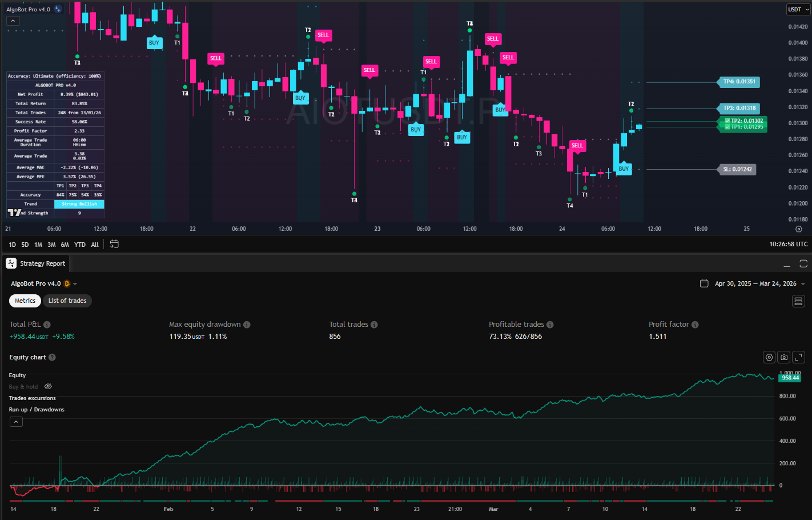This screenshot has width=812, height=520.
Task: Set chart range to YTD
Action: [x=80, y=245]
